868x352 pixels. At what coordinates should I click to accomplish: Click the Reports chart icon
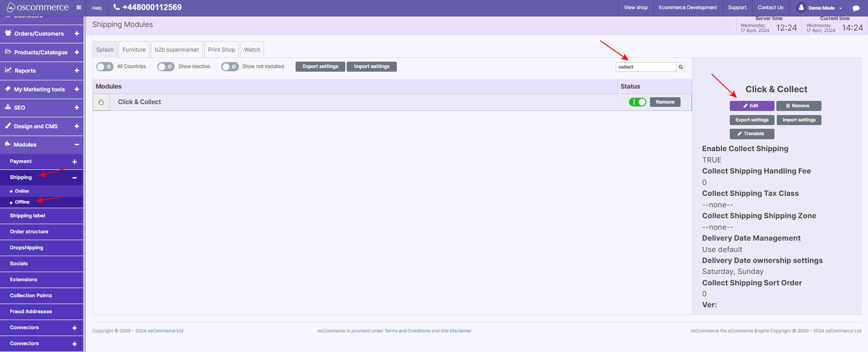tap(8, 70)
